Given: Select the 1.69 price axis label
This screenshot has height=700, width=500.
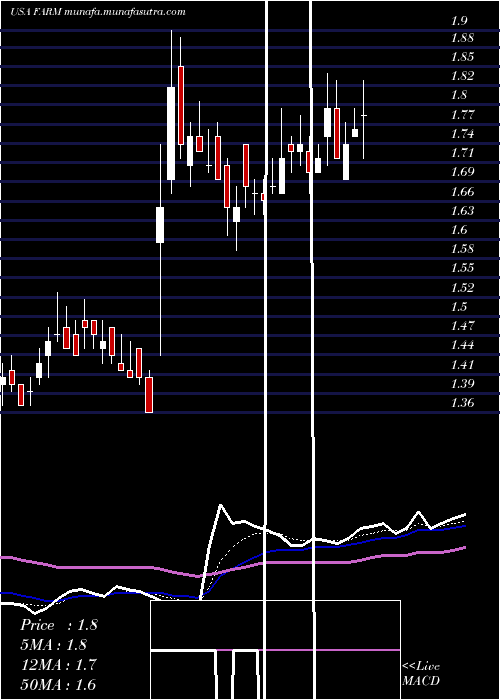Looking at the screenshot, I should (462, 172).
